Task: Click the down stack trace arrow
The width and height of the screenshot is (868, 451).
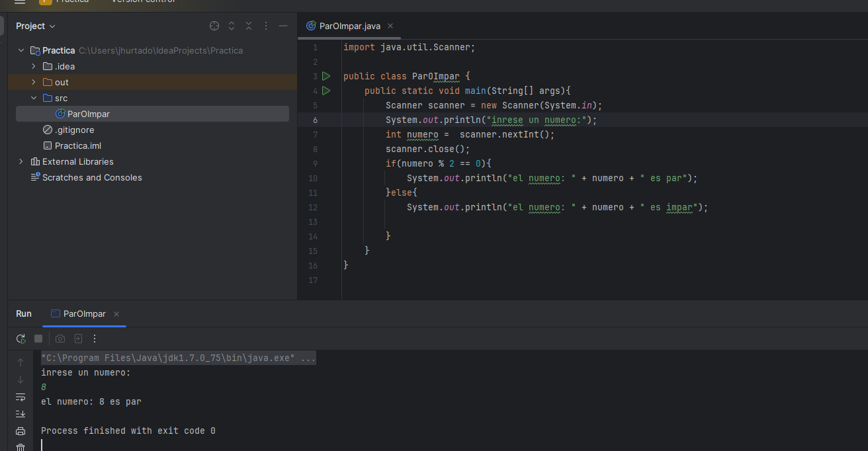Action: 21,380
